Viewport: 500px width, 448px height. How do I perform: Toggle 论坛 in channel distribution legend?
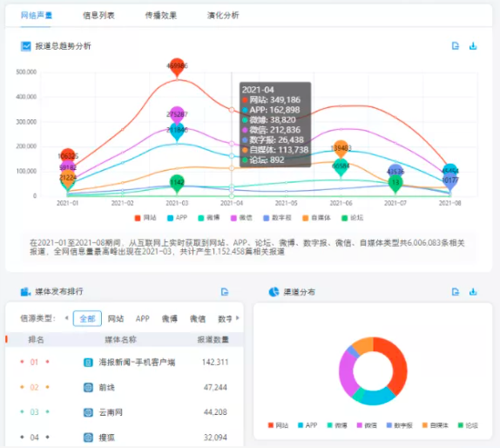468,425
